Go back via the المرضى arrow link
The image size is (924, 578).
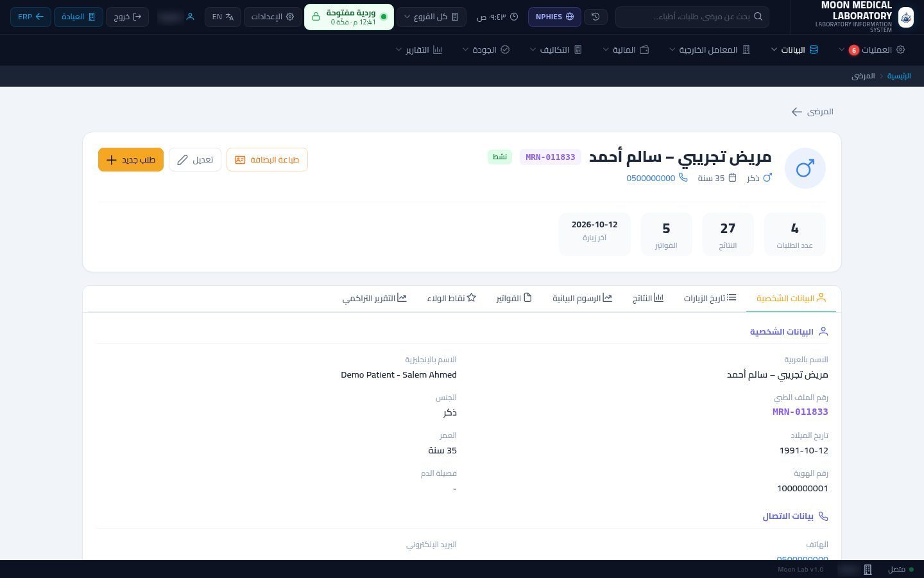[812, 112]
